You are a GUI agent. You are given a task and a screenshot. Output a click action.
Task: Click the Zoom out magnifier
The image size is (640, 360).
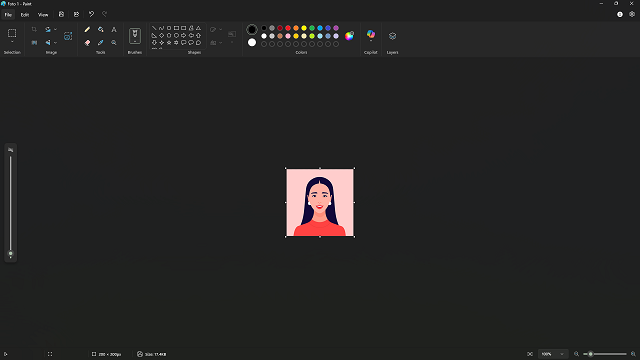click(576, 354)
